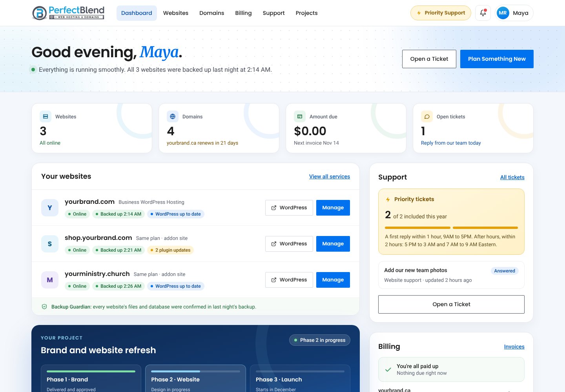Open the Phase 3 · Launch card
Image resolution: width=565 pixels, height=392 pixels.
(x=300, y=378)
